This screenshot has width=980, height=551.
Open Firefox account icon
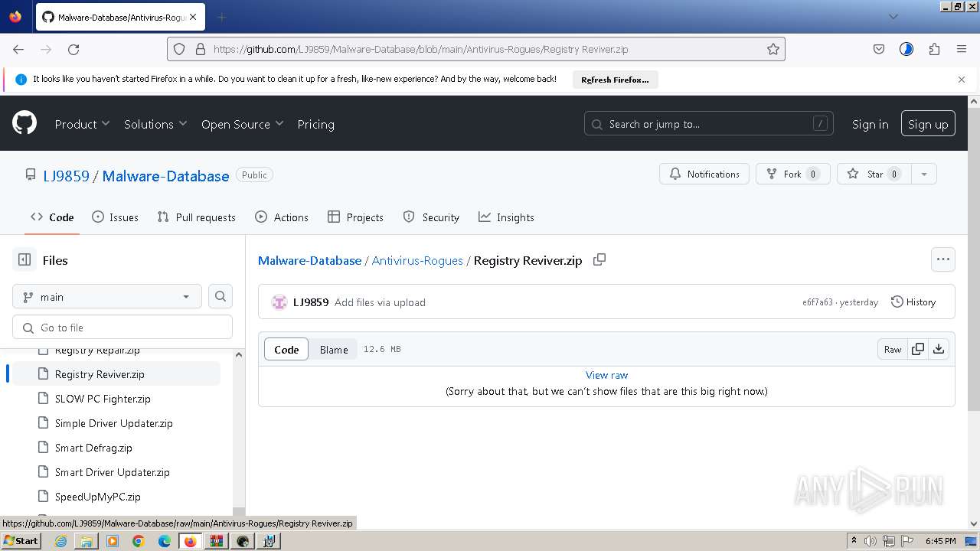coord(906,49)
